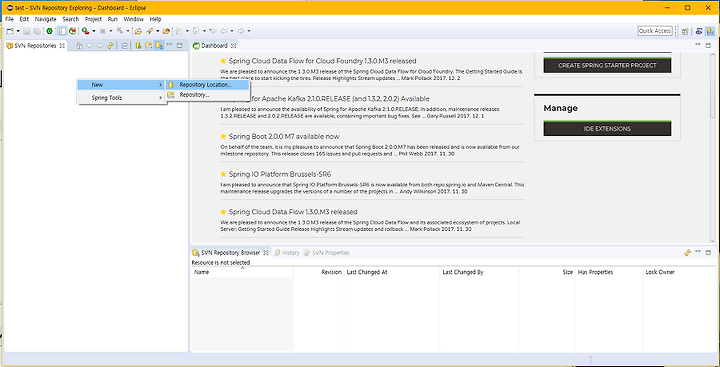This screenshot has height=367, width=720.
Task: Switch to the Spring perspective icon
Action: click(x=699, y=31)
